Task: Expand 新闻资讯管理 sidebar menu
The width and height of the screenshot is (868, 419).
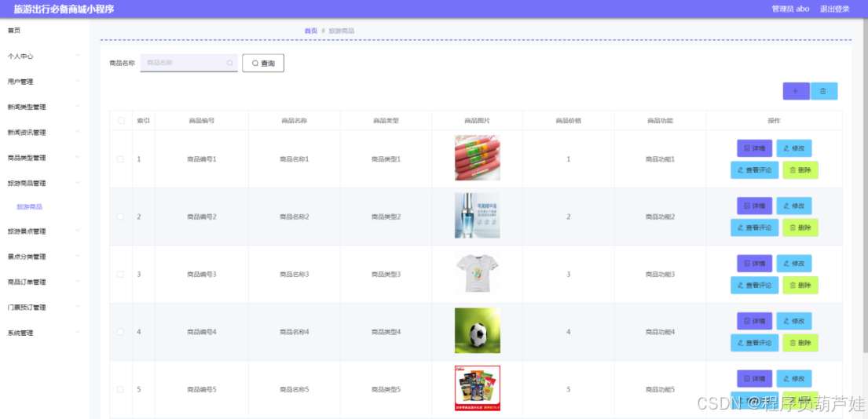Action: [x=44, y=132]
